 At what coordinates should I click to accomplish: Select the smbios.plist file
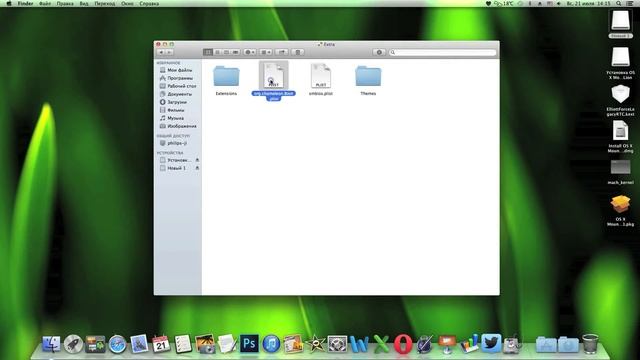pyautogui.click(x=321, y=80)
